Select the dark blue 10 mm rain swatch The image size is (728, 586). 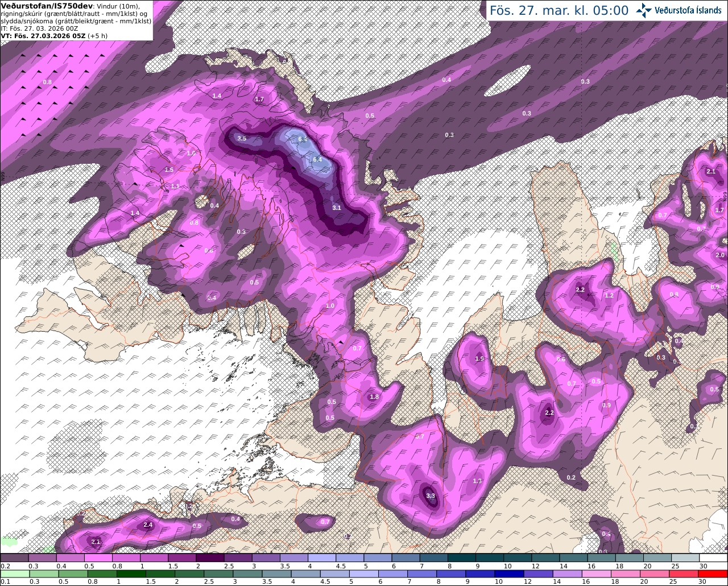coord(508,573)
